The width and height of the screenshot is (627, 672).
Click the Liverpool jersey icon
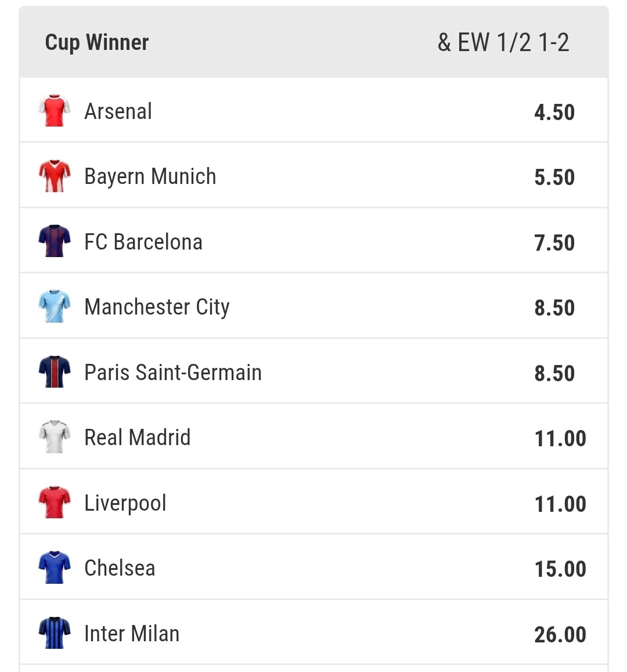(x=55, y=503)
